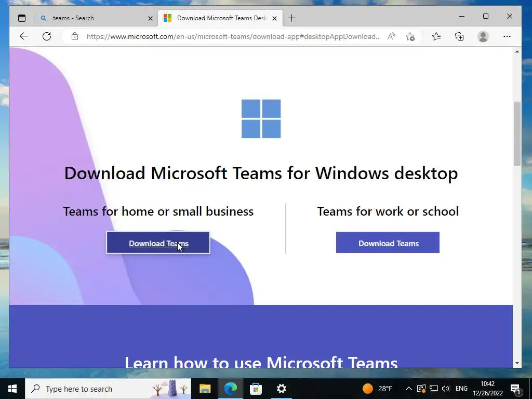
Task: Turn on Read aloud from address bar
Action: point(391,36)
